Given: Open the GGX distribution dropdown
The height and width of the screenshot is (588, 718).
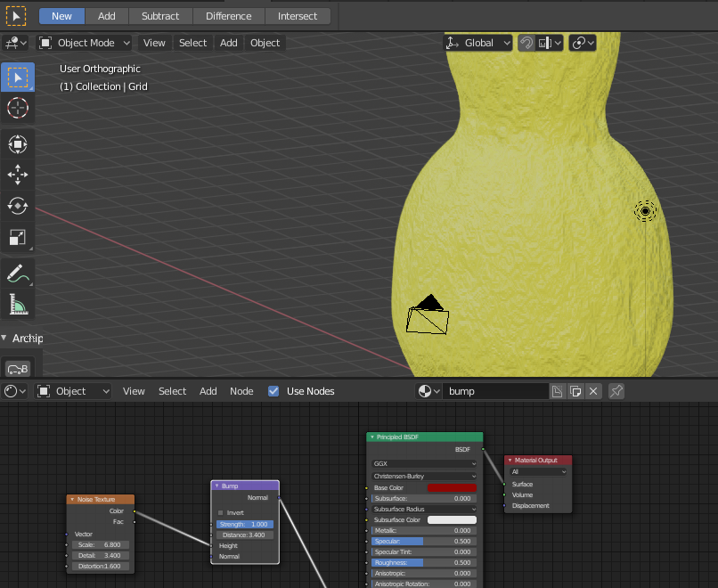Looking at the screenshot, I should coord(425,464).
